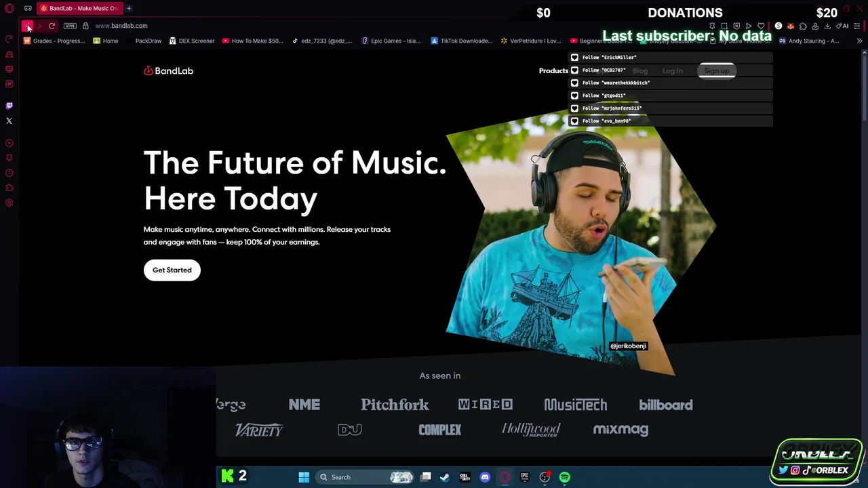Bookmark page with the heart icon

[x=761, y=26]
